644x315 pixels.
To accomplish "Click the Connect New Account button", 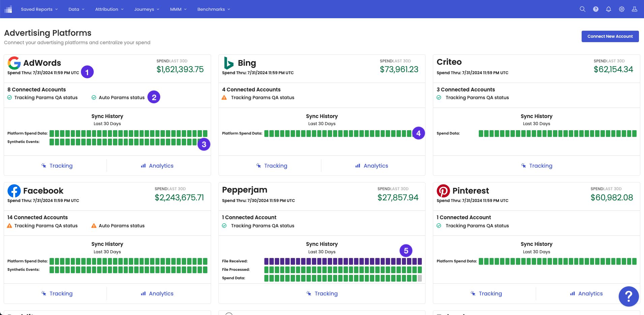I will click(x=610, y=36).
